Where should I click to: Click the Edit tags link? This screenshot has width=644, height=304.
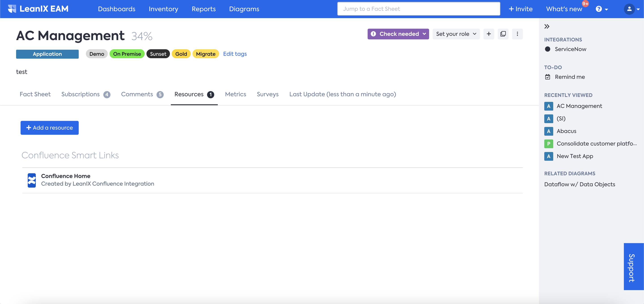click(235, 54)
